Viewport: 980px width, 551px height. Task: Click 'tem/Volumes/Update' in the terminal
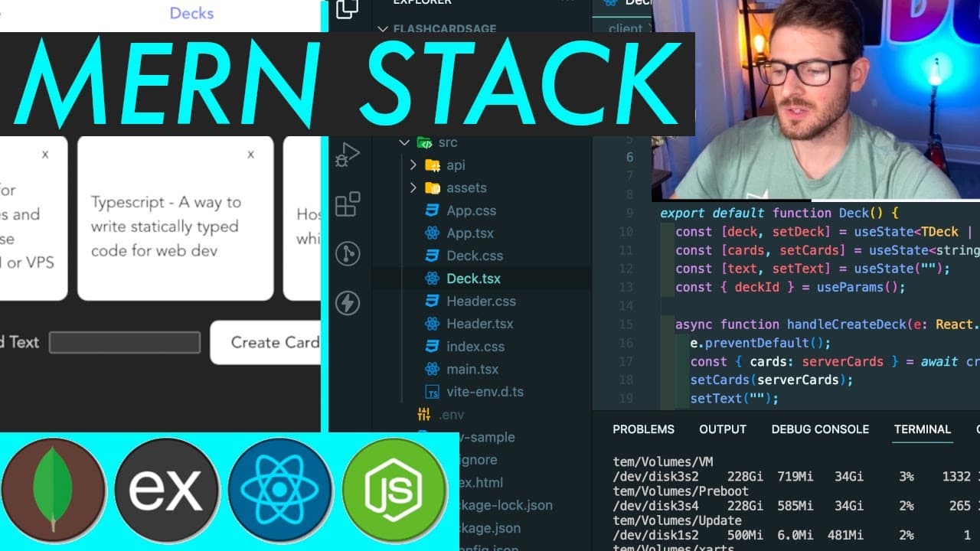coord(676,520)
